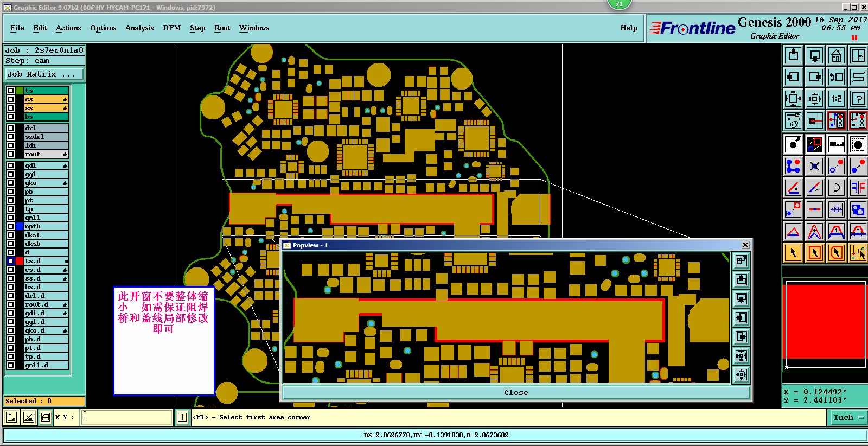Toggle the gko layer checkbox
Viewport: 868px width, 446px height.
point(11,183)
